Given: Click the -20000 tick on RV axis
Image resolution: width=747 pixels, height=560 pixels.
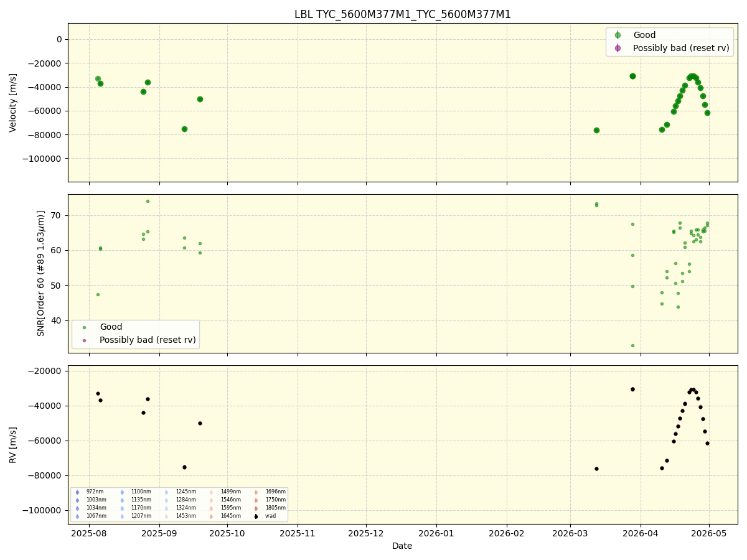Looking at the screenshot, I should point(43,371).
